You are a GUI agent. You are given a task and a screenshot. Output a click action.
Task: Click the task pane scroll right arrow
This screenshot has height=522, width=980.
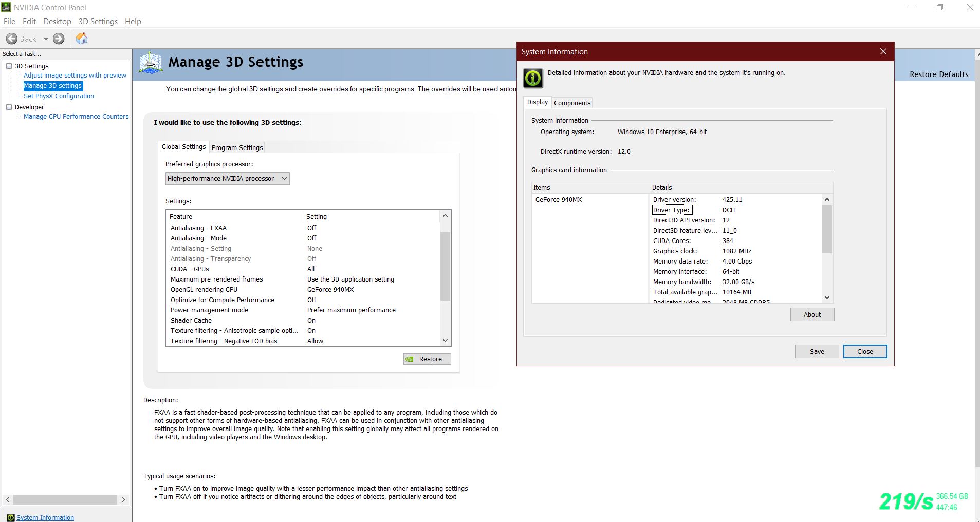click(x=123, y=499)
